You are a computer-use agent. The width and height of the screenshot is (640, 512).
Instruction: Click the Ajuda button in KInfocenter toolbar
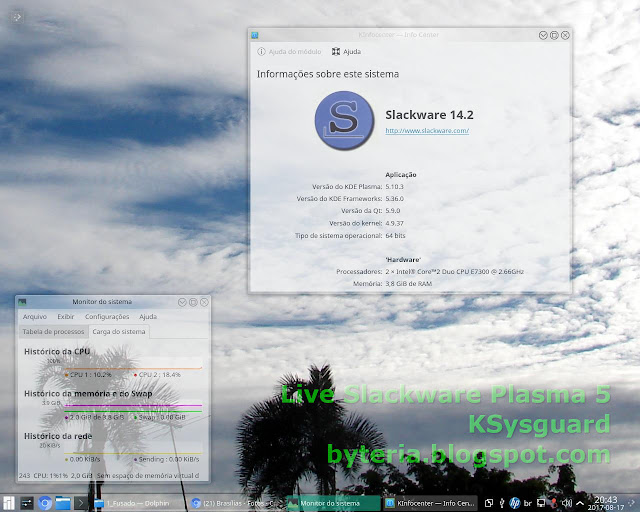tap(346, 51)
